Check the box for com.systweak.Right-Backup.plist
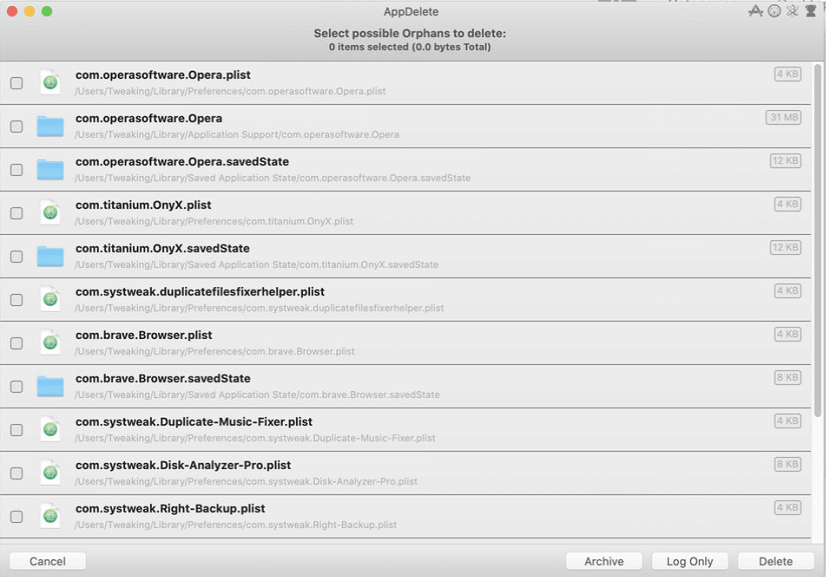The width and height of the screenshot is (826, 577). 16,517
